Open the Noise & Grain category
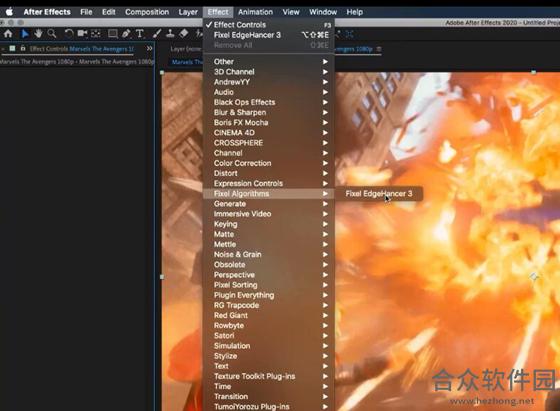 (x=269, y=255)
